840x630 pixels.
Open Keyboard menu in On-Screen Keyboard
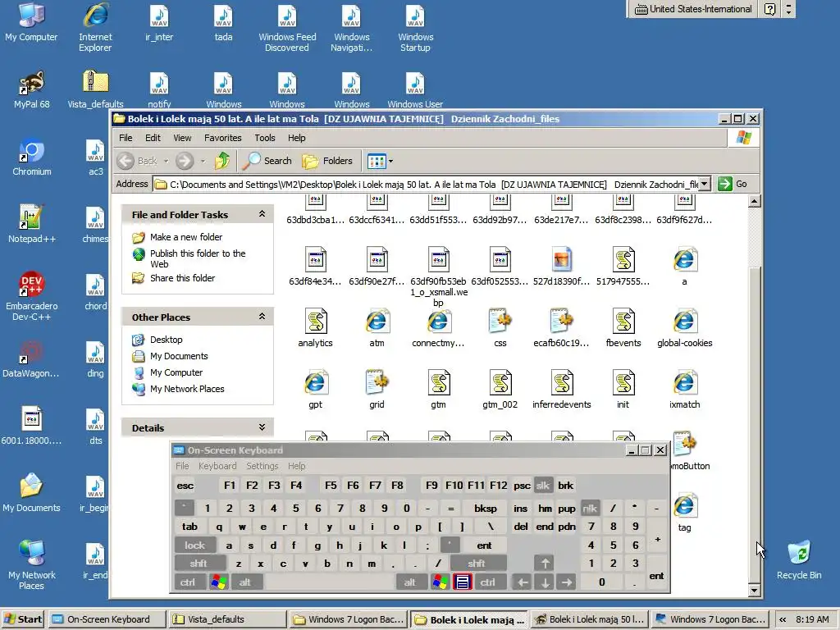(217, 466)
